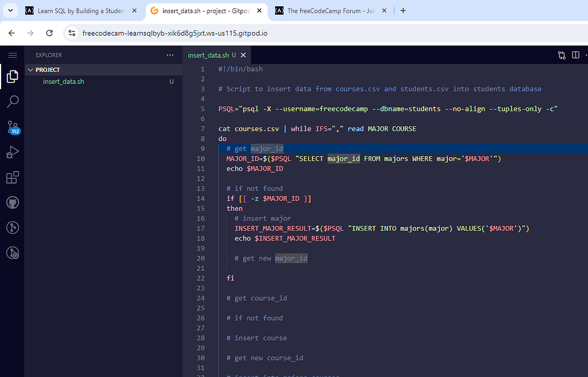Image resolution: width=588 pixels, height=377 pixels.
Task: Click the INSERT_MAJOR_RESULT assignment line
Action: click(382, 228)
